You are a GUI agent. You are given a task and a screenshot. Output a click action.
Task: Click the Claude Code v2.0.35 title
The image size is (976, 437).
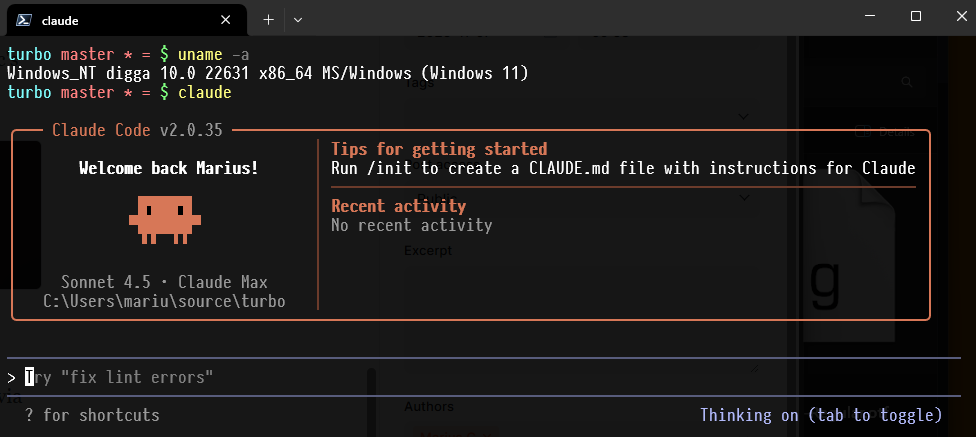137,130
